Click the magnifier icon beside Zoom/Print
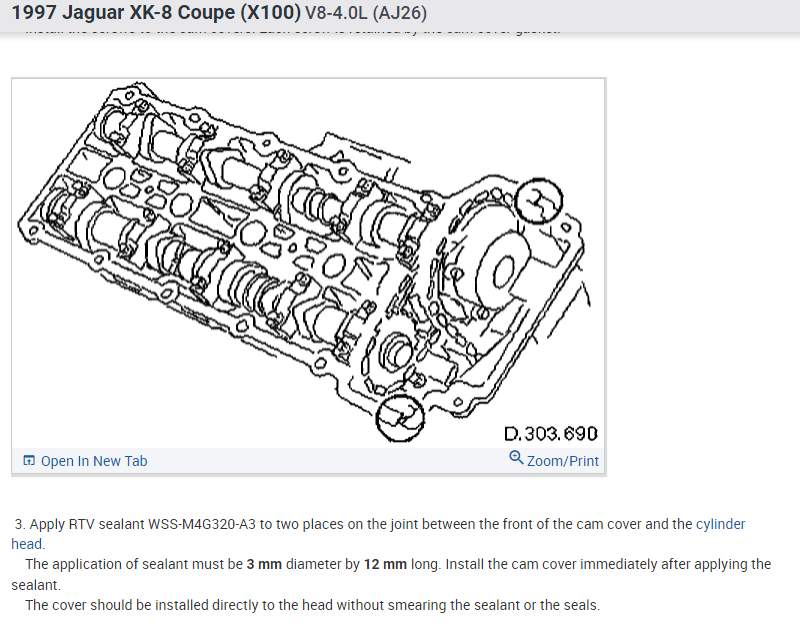The width and height of the screenshot is (800, 637). (x=516, y=457)
